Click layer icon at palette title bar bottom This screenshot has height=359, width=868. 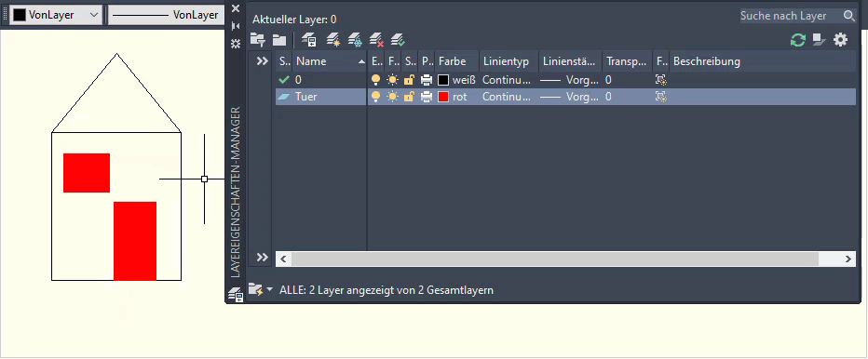[x=236, y=294]
